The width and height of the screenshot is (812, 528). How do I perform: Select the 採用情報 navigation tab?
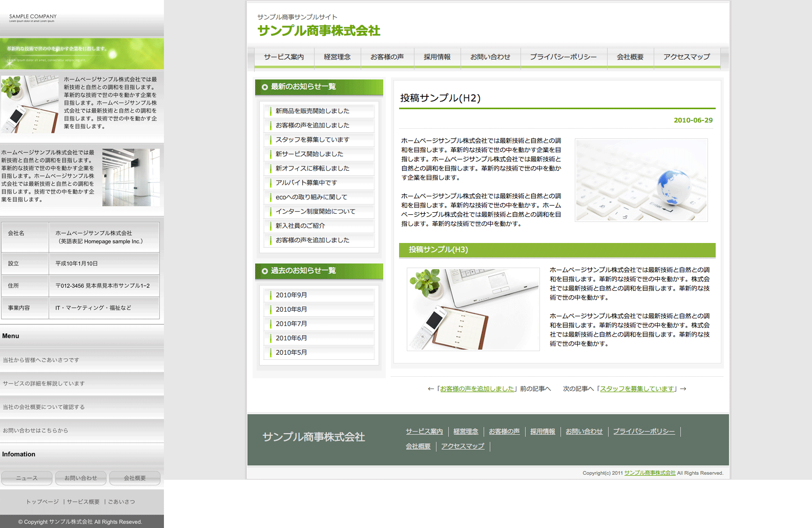point(437,57)
